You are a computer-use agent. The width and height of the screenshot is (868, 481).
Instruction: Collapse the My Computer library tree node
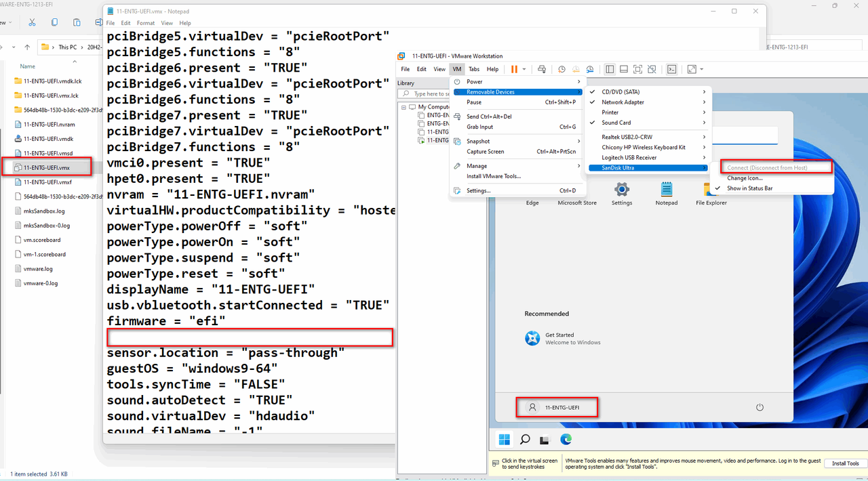(x=403, y=107)
